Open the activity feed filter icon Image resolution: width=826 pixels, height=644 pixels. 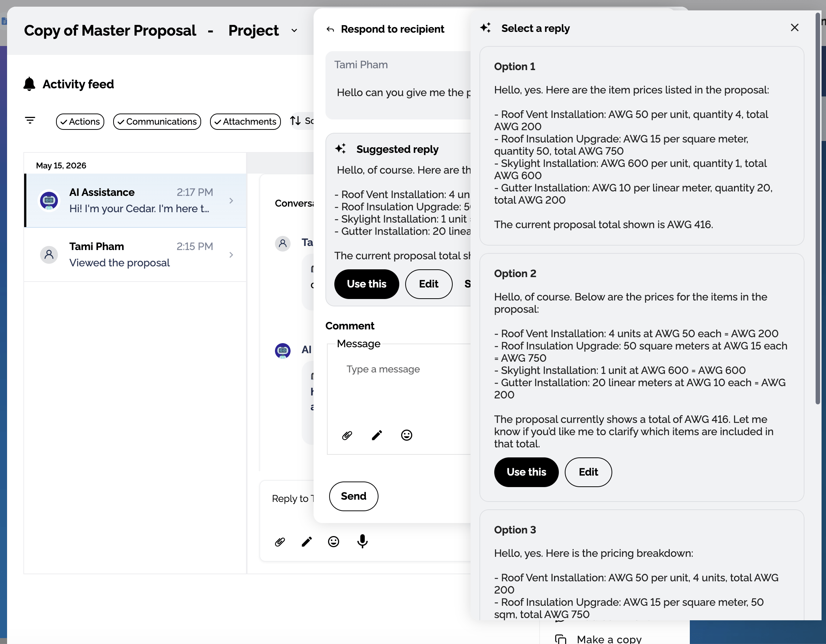point(30,121)
